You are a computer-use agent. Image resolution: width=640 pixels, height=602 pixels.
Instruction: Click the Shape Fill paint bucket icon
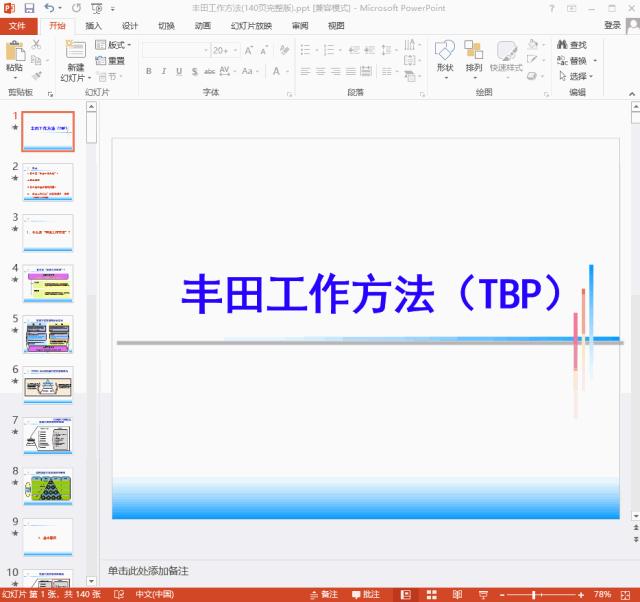[533, 44]
